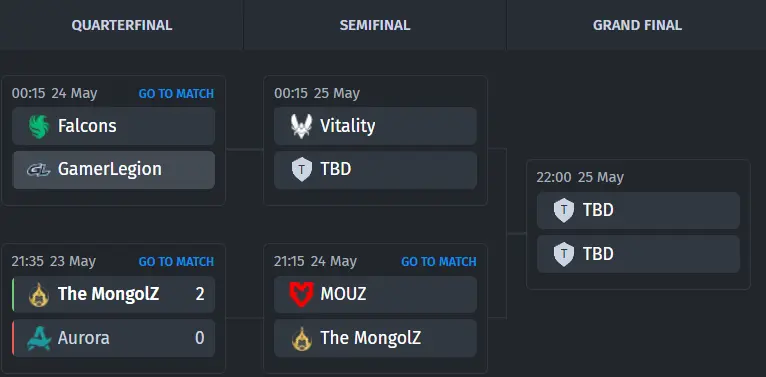Open Go To Match for MOUZ semifinal
The image size is (766, 377).
[439, 262]
